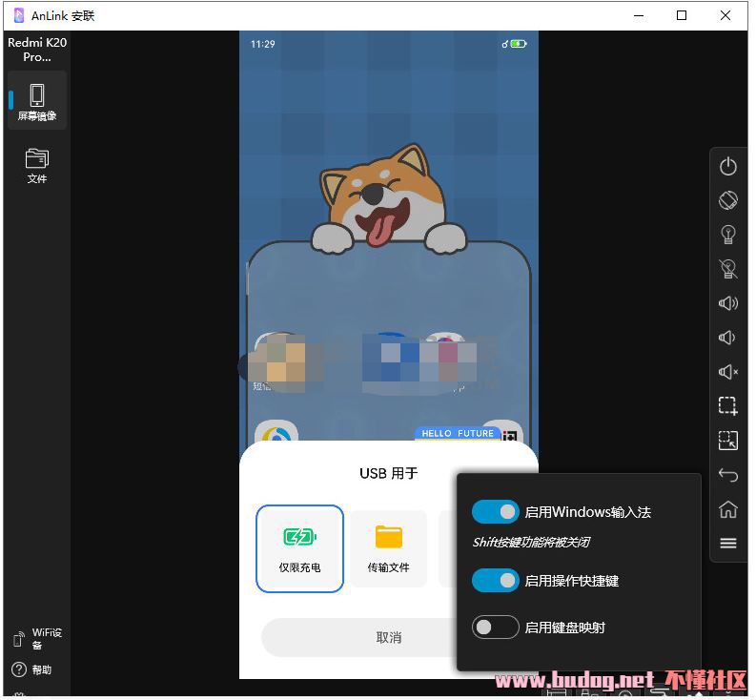Viewport: 756px width, 700px height.
Task: Click the screenshot capture icon
Action: [728, 405]
